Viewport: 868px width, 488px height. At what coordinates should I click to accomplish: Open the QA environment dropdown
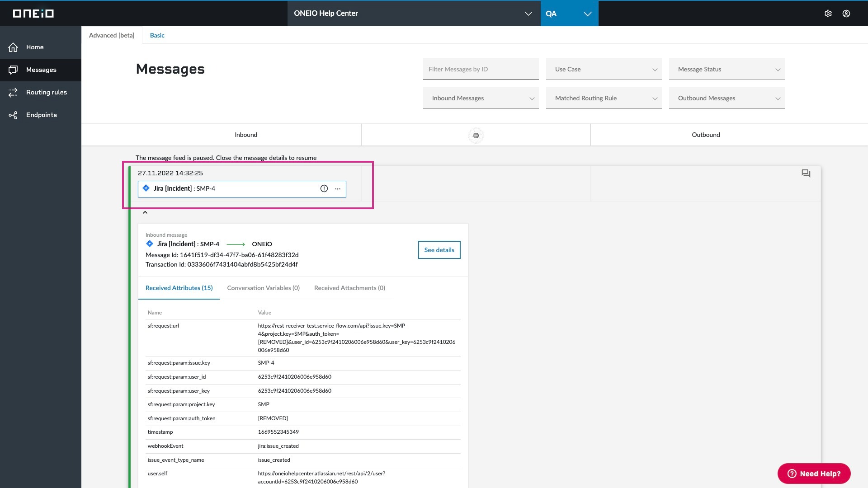click(569, 14)
